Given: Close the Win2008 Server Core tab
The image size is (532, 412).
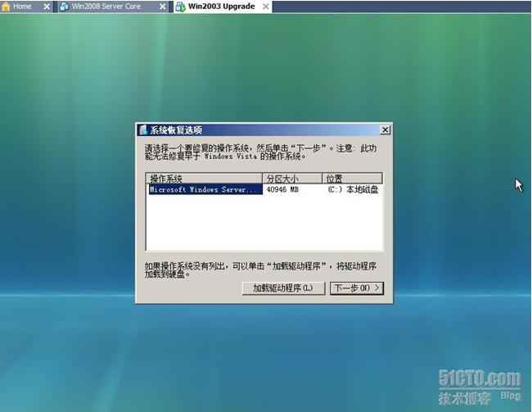Looking at the screenshot, I should pyautogui.click(x=161, y=7).
